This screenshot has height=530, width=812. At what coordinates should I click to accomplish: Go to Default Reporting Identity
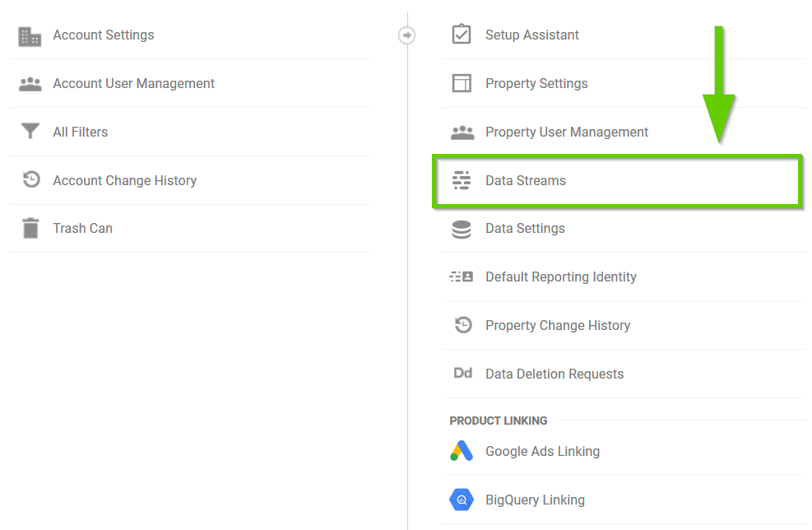(x=561, y=277)
